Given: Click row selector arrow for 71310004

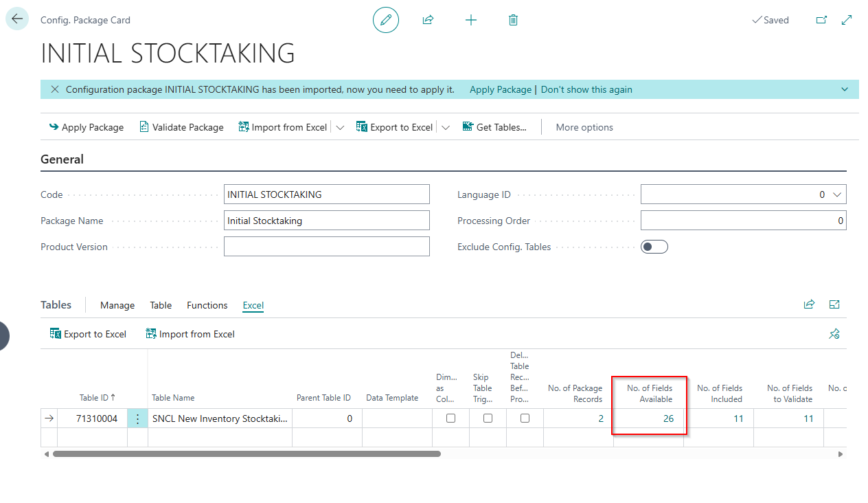Looking at the screenshot, I should pyautogui.click(x=49, y=418).
